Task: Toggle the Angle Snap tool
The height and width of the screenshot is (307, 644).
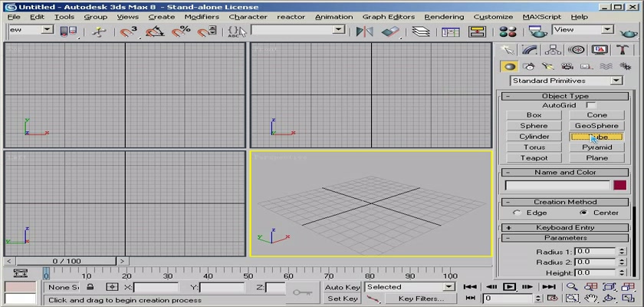Action: point(156,31)
